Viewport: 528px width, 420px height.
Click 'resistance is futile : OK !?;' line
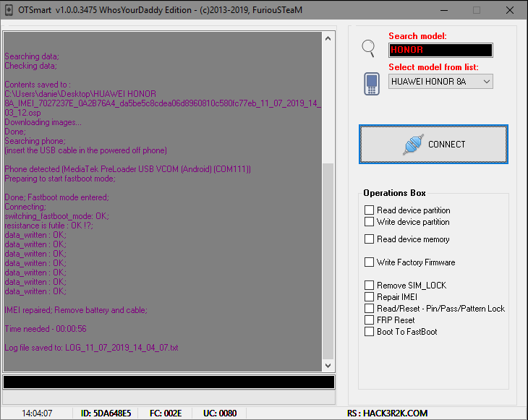click(x=49, y=226)
